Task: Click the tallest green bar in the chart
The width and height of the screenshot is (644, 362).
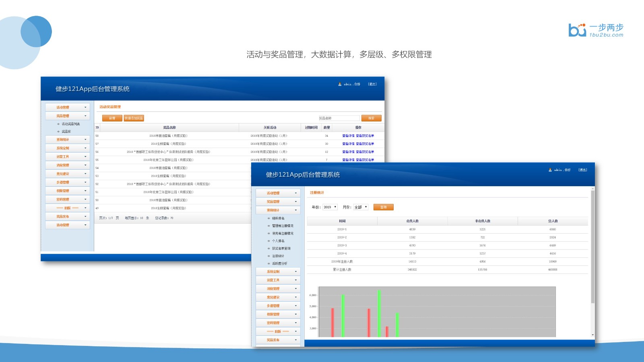Action: (379, 313)
